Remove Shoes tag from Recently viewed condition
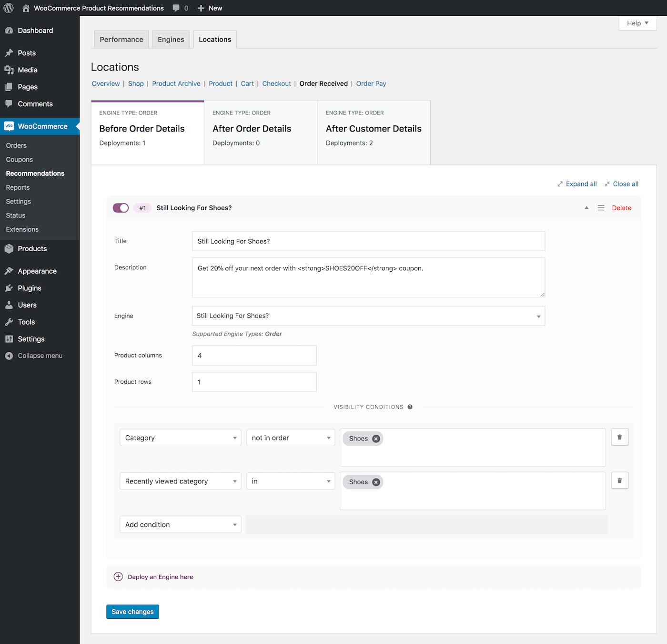667x644 pixels. (x=376, y=482)
